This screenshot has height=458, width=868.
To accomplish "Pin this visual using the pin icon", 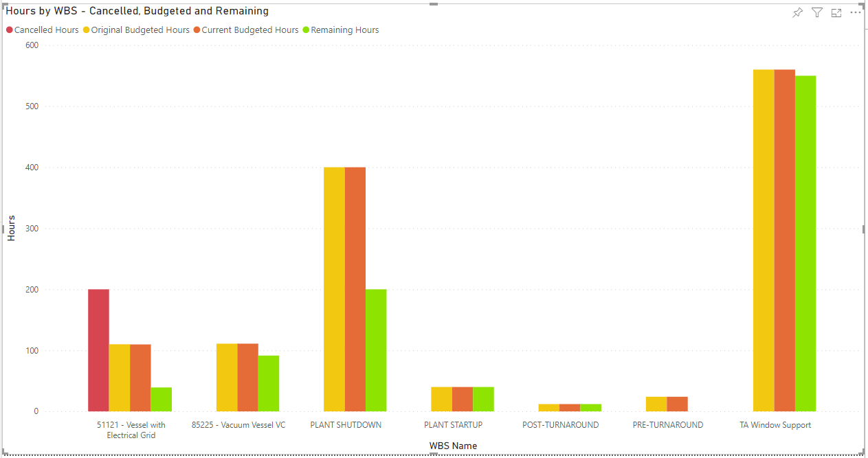I will click(x=797, y=13).
